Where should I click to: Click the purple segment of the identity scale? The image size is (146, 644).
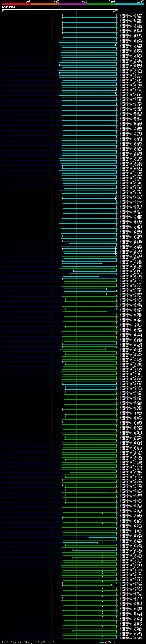pos(73,4)
